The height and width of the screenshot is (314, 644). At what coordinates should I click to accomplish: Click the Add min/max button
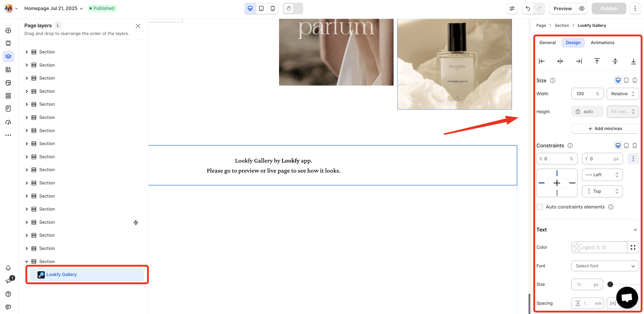[605, 129]
